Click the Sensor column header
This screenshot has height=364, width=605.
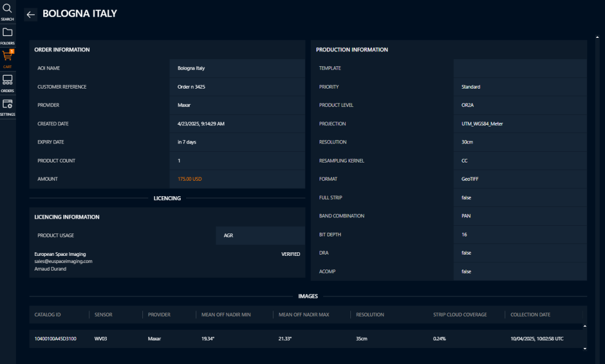pos(103,314)
